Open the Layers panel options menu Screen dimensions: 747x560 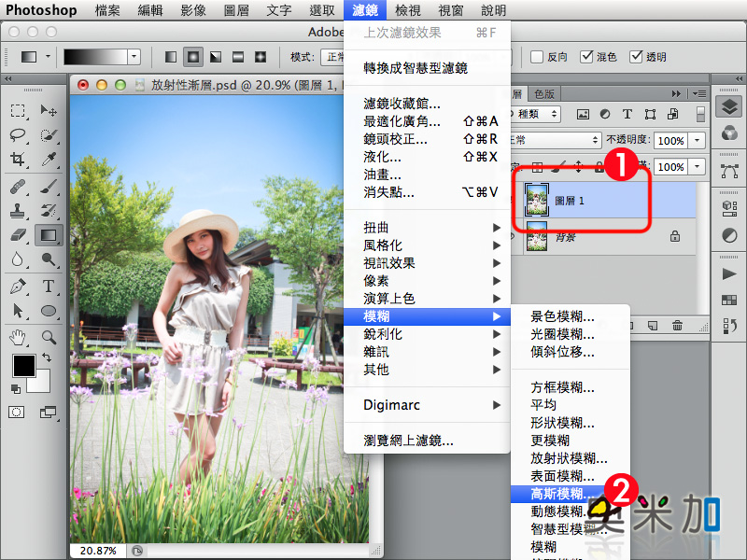[698, 94]
